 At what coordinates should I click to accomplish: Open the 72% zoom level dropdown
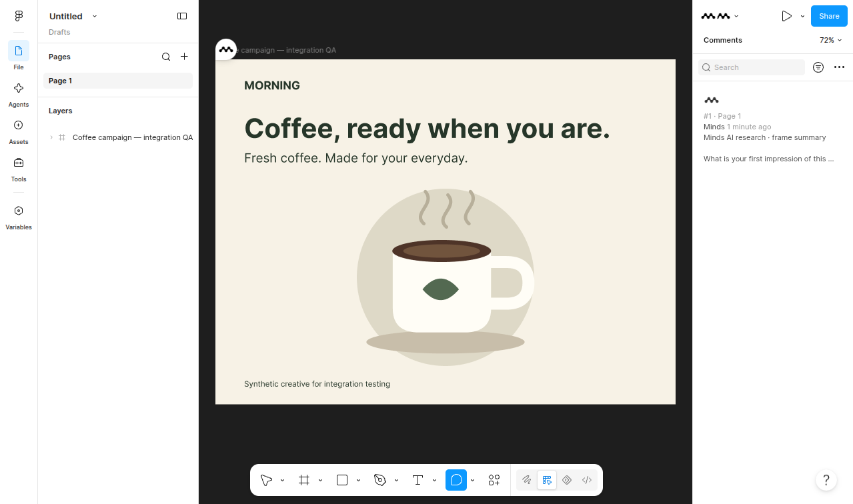[830, 40]
